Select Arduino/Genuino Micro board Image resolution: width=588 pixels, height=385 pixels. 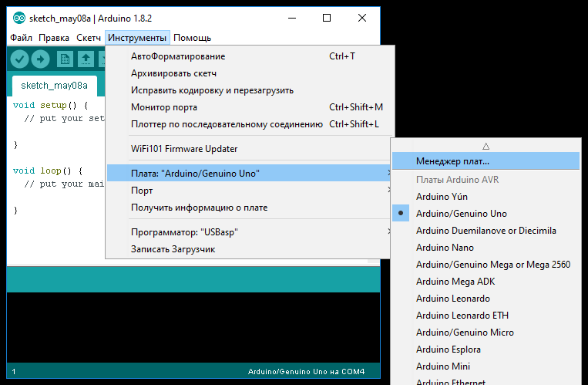[486, 332]
